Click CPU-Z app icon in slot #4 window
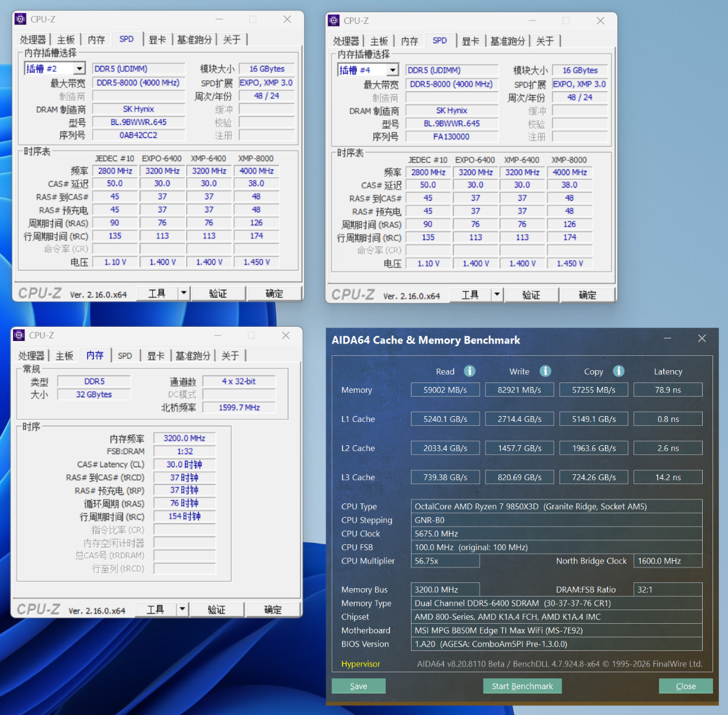Viewport: 728px width, 715px height. (333, 21)
